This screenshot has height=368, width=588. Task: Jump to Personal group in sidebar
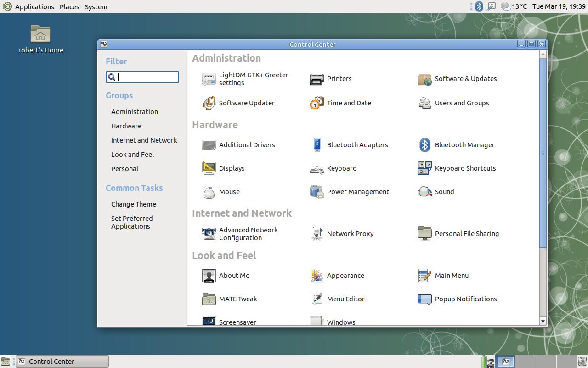124,169
